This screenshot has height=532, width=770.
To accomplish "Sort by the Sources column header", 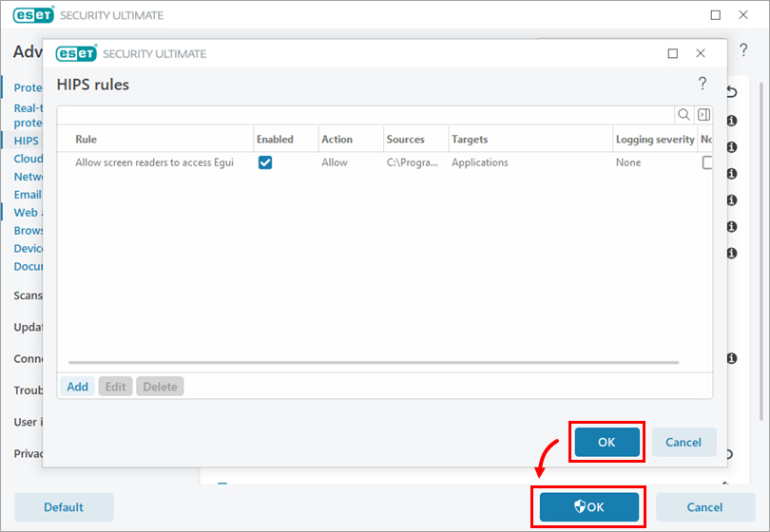I will 405,140.
